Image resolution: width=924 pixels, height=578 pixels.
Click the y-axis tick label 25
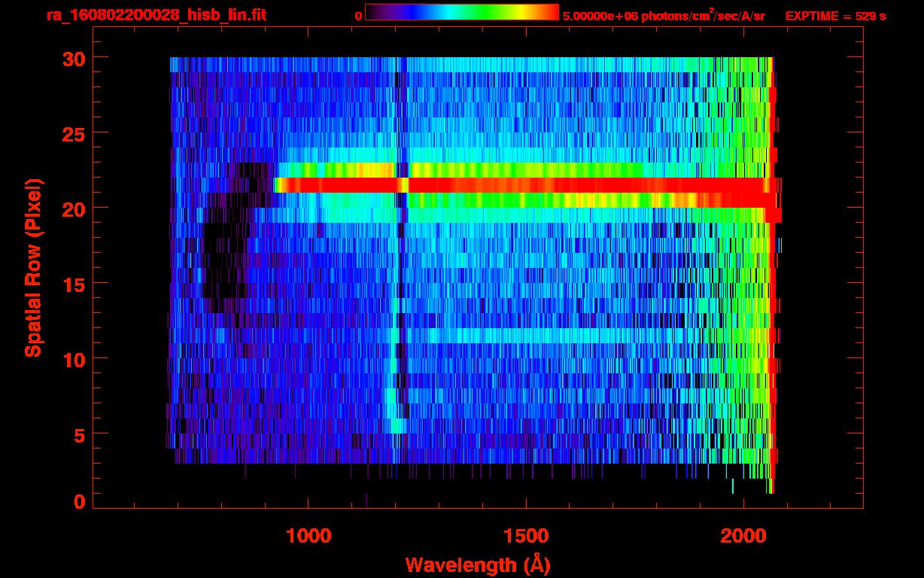coord(72,133)
